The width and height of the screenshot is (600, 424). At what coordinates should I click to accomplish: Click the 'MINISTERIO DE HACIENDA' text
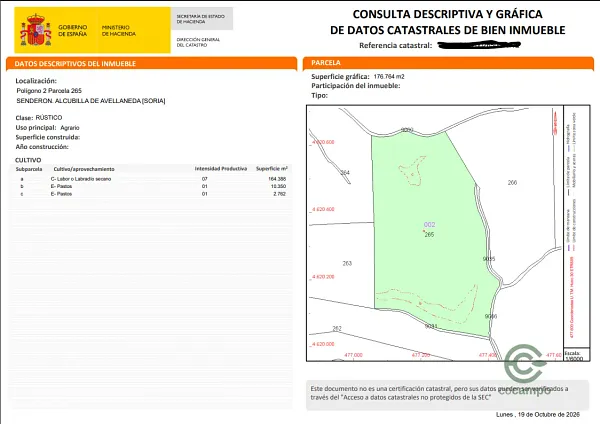pyautogui.click(x=119, y=31)
